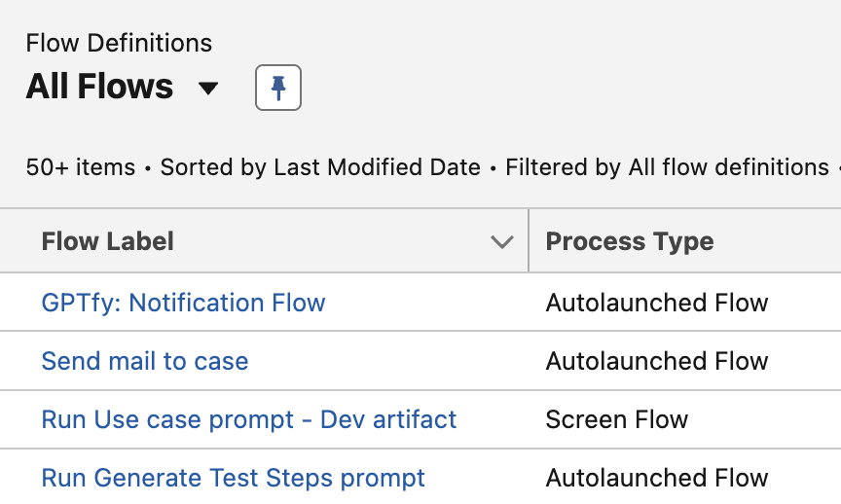Click the 50+ items count text
The width and height of the screenshot is (841, 504).
[x=81, y=167]
